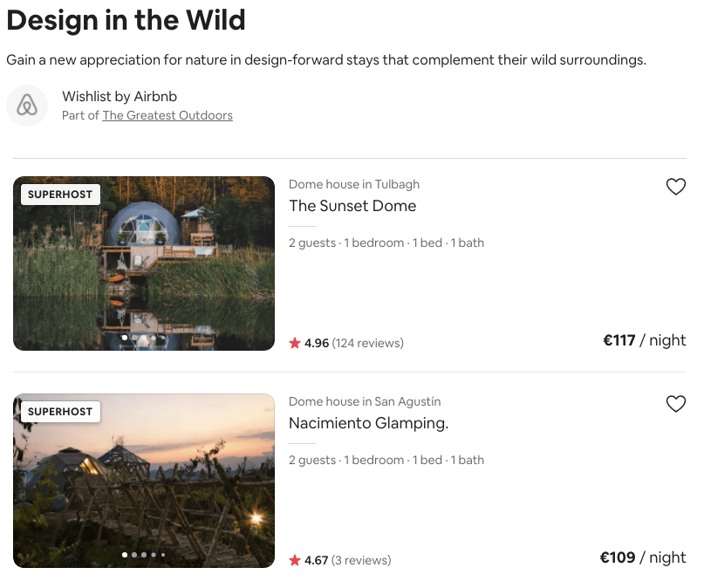
Task: Click Superhost badge on Nacimiento Glamping photo
Action: [x=60, y=412]
